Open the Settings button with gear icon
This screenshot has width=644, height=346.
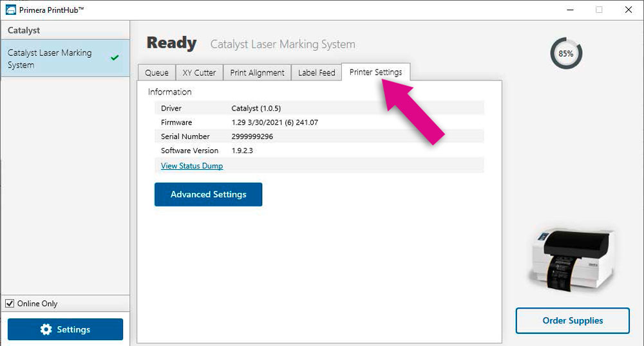tap(65, 329)
